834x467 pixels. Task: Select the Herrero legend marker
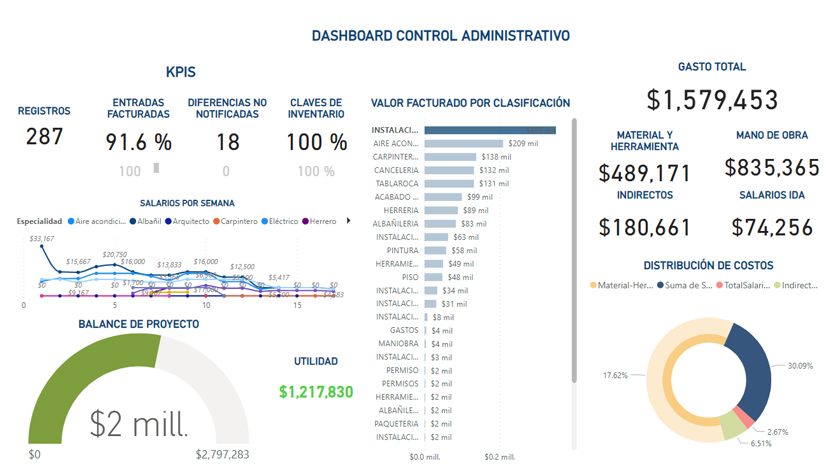click(304, 221)
